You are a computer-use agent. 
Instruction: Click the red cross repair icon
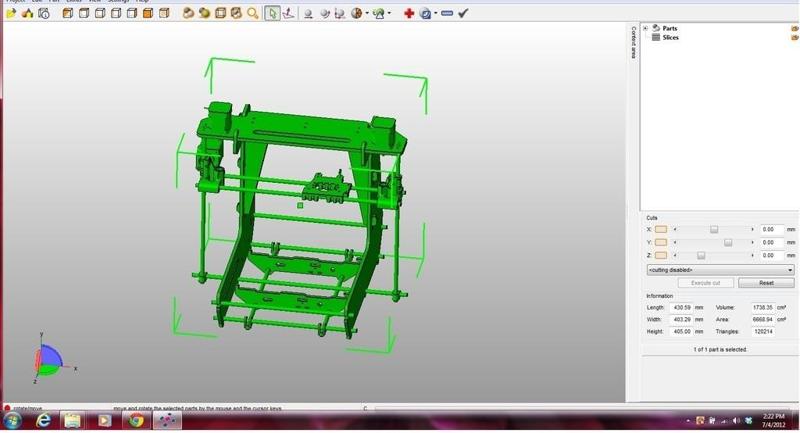pos(409,14)
